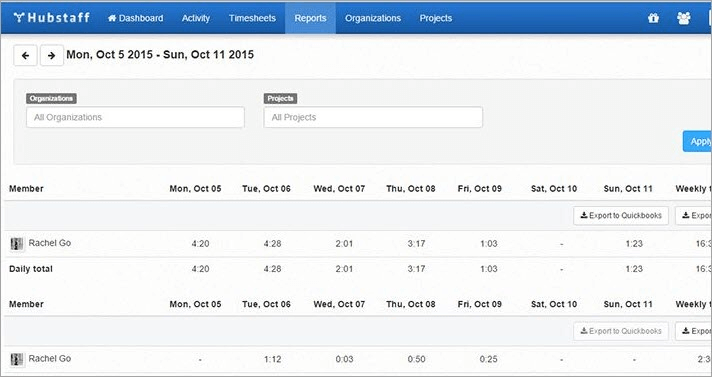This screenshot has height=377, width=712.
Task: Click the Fri, Oct 09 header in the first table
Action: (480, 188)
